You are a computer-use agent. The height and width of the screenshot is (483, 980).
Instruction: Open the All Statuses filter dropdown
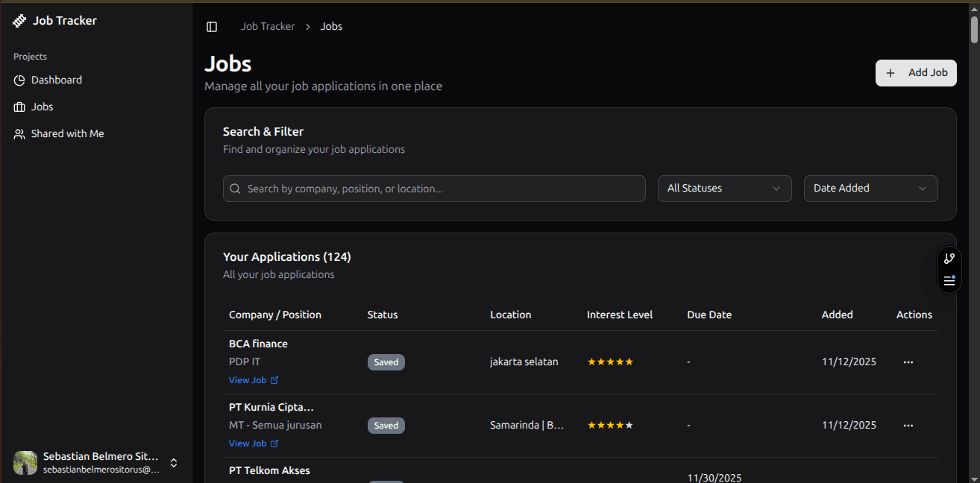(723, 189)
